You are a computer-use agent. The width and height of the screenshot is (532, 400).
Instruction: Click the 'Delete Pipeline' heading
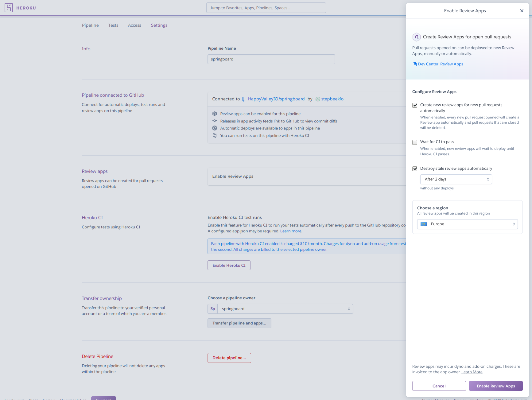coord(98,356)
